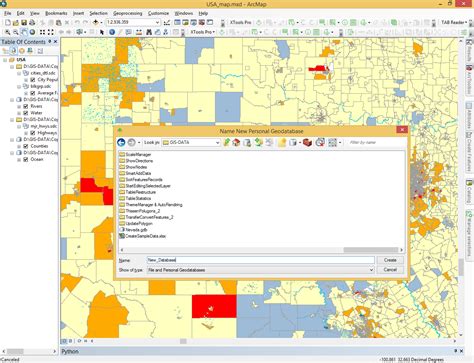Select the Add Data toolbar icon
Viewport: 474px width, 363px height.
click(96, 22)
